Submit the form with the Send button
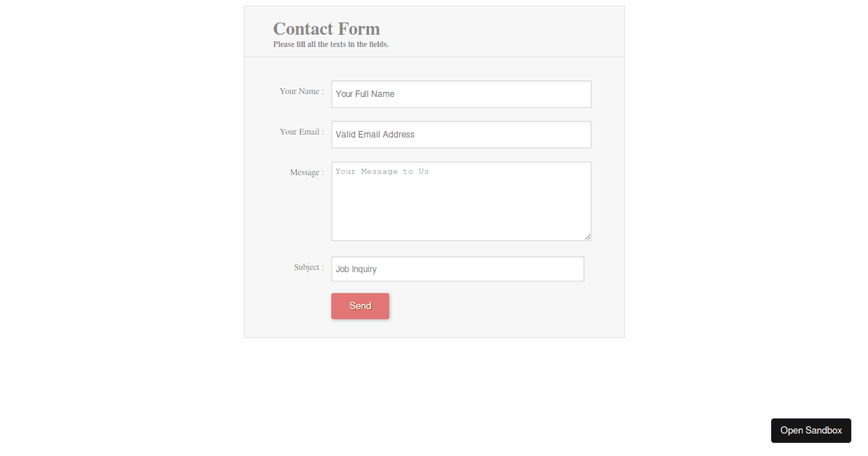 (360, 306)
